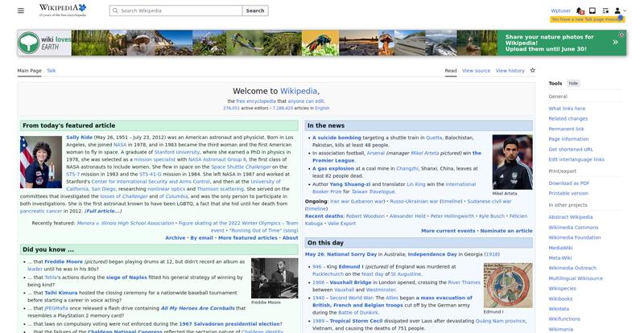Hide the Tools sidebar
Screen dimensions: 644x333
click(573, 84)
